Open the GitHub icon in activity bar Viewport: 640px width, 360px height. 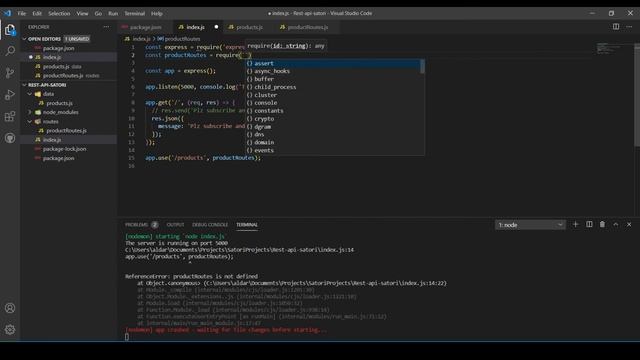pyautogui.click(x=10, y=138)
